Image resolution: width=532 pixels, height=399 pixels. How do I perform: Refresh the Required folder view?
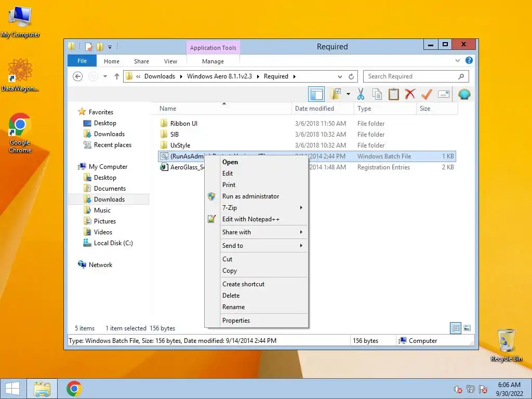pos(351,76)
